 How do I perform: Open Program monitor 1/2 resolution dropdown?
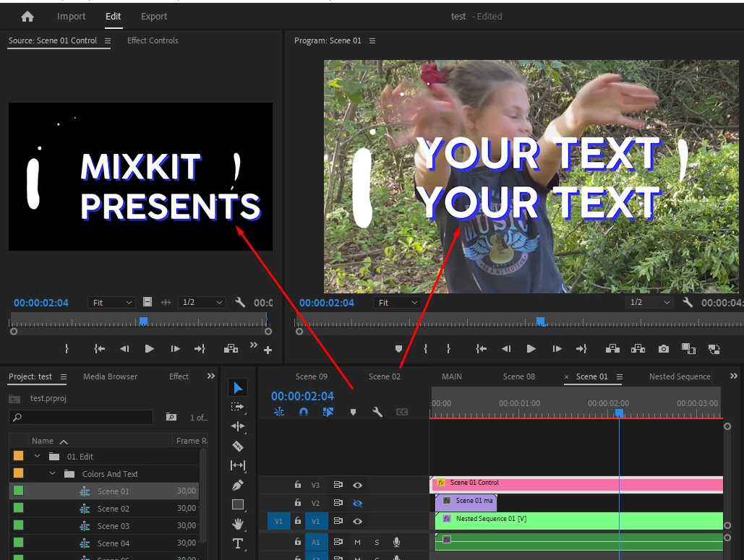[x=649, y=302]
